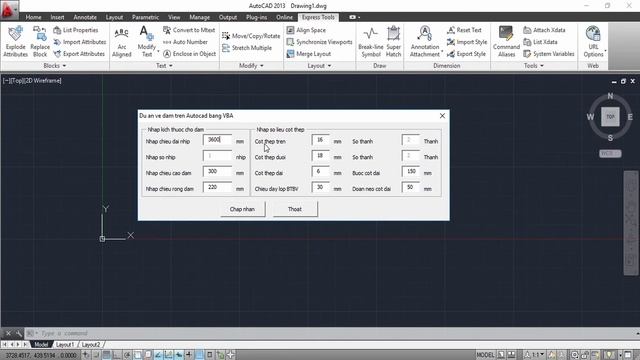Screen dimensions: 640x360
Task: Expand the Modify panel dropdown
Action: coord(251,65)
